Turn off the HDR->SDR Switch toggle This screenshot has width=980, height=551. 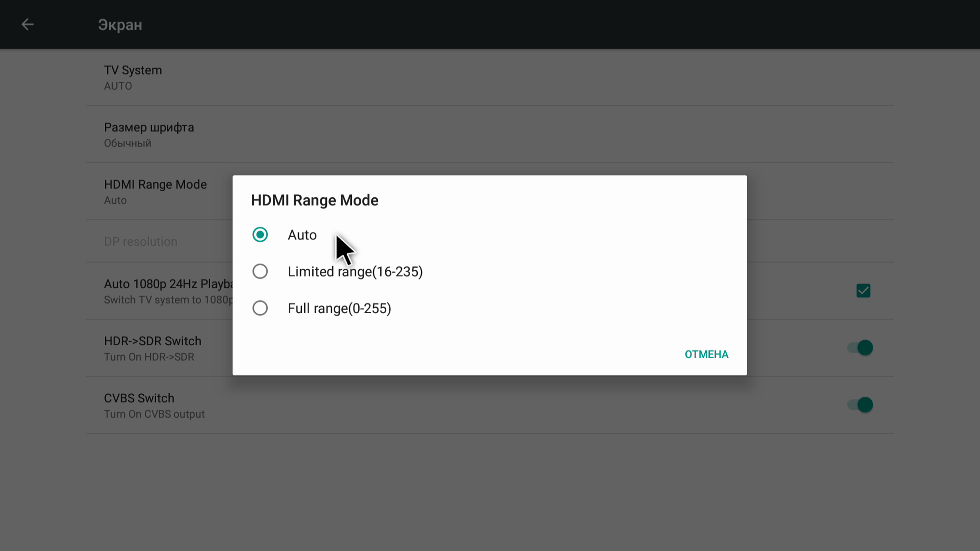pos(860,347)
